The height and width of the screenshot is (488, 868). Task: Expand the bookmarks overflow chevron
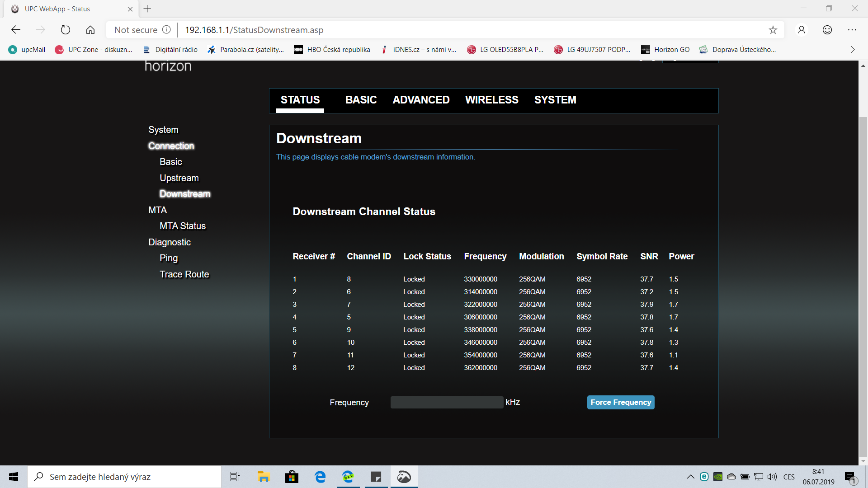[x=853, y=50]
